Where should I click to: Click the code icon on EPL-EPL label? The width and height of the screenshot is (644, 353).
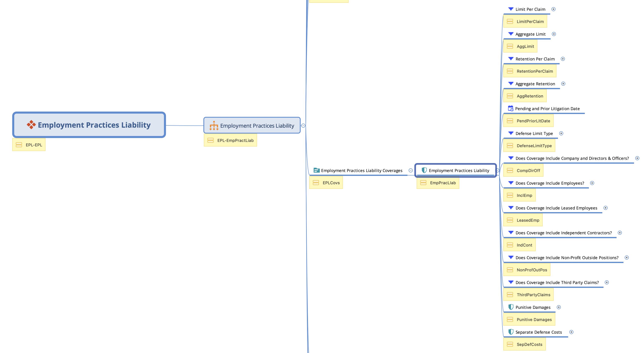coord(19,145)
